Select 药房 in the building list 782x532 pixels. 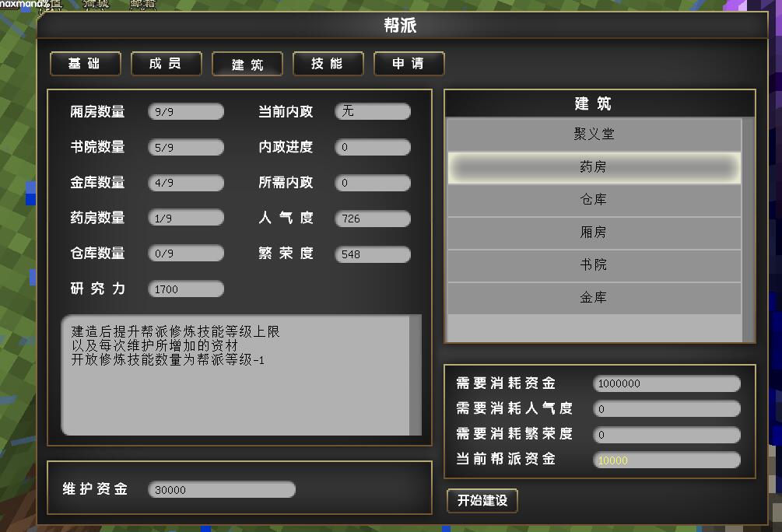(x=594, y=167)
